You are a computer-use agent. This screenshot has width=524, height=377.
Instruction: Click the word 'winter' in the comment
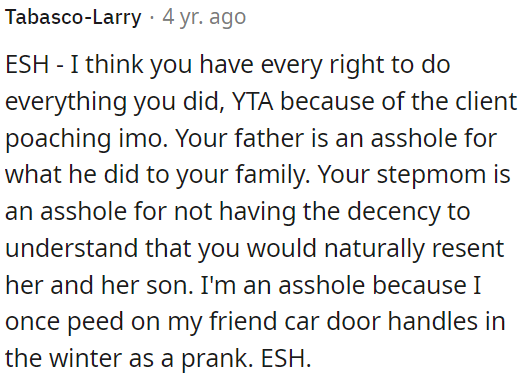click(x=86, y=358)
